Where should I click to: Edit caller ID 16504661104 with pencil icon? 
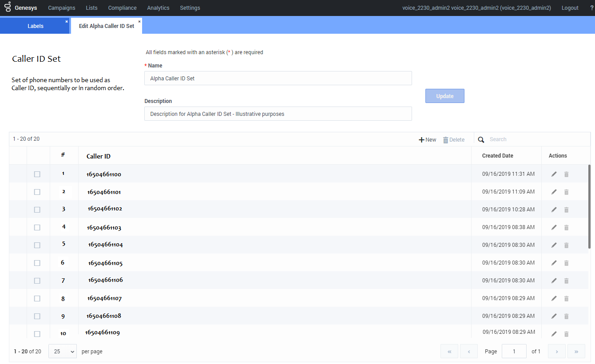coord(554,245)
